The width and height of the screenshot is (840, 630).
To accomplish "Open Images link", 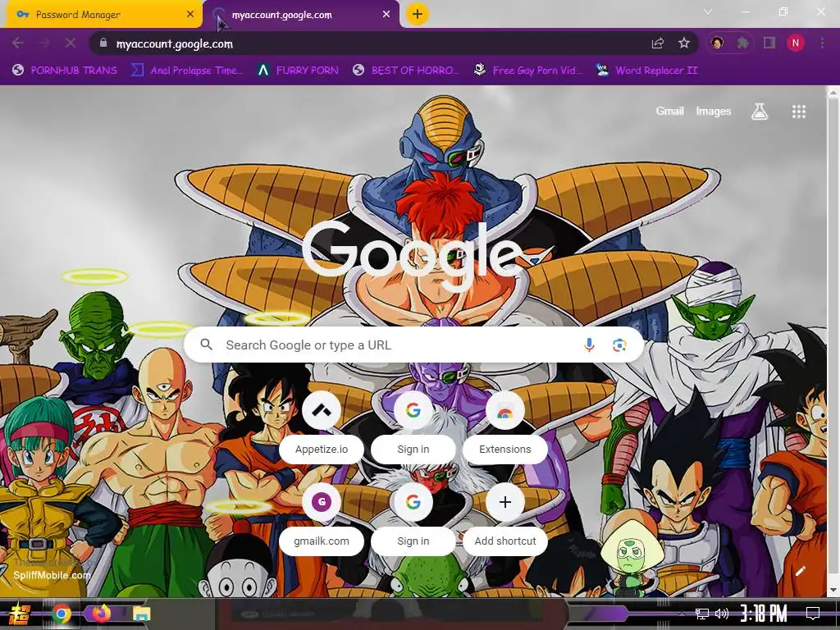I will pos(713,111).
